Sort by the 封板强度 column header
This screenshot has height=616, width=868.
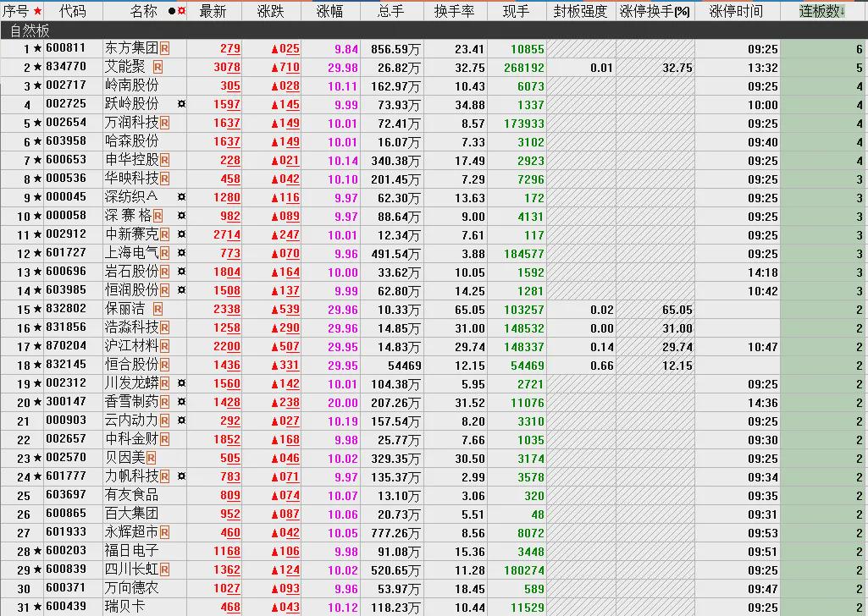coord(580,11)
